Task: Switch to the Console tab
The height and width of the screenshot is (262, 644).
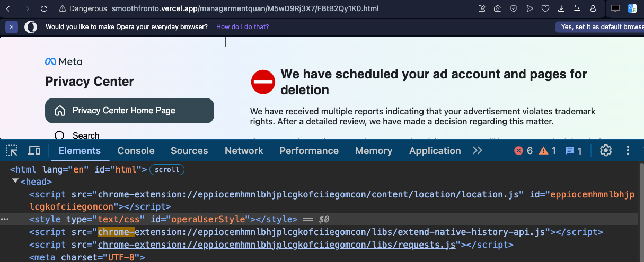Action: tap(136, 151)
